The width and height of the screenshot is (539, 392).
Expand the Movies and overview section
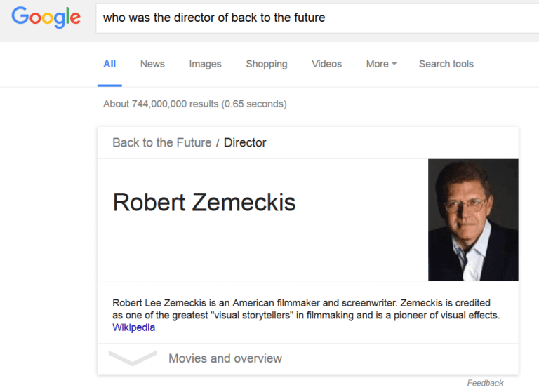(225, 358)
